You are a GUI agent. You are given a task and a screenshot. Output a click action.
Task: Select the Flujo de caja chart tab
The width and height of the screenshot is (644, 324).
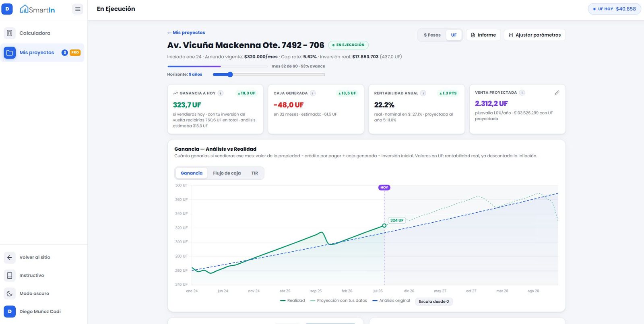[x=227, y=173]
